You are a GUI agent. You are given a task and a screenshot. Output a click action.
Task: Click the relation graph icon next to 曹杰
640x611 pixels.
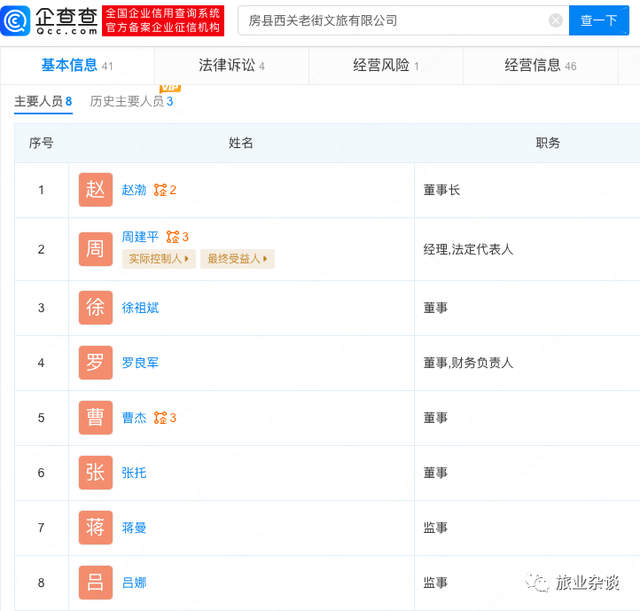pos(160,418)
